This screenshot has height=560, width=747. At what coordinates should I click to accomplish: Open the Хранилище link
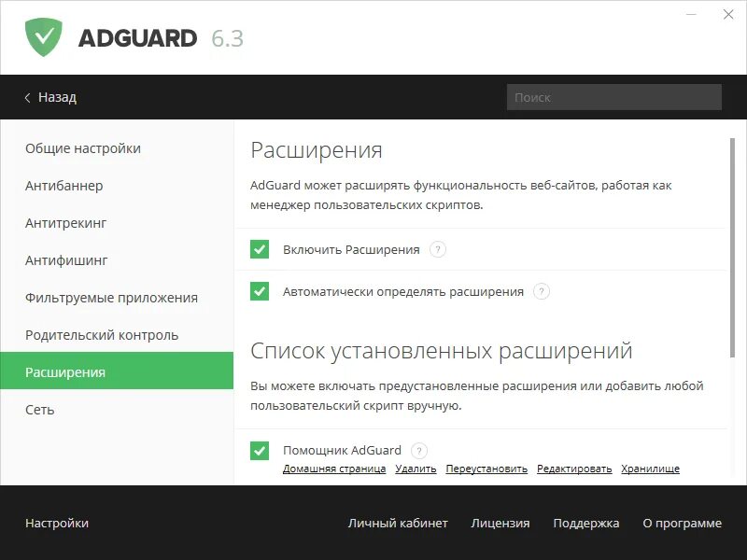[x=650, y=469]
